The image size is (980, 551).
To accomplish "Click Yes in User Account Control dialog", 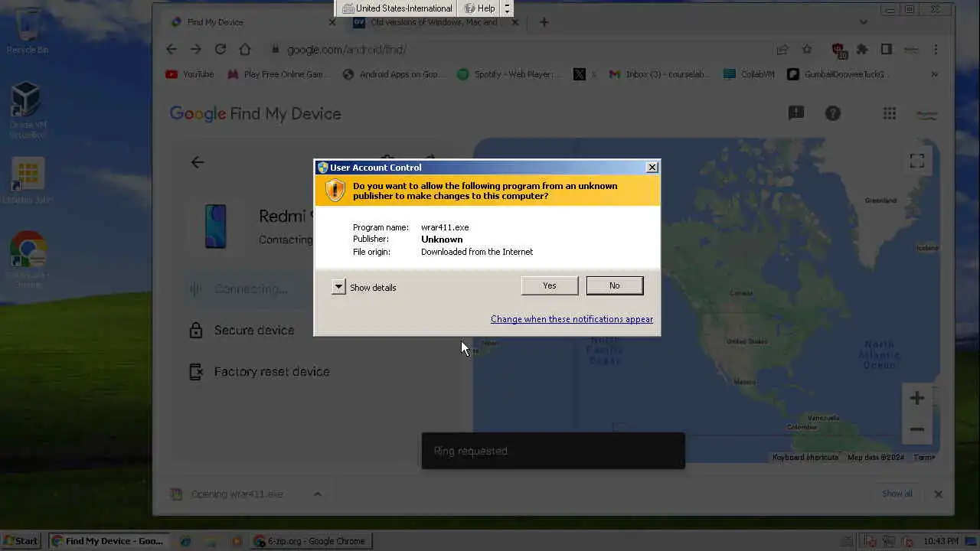I will point(550,285).
